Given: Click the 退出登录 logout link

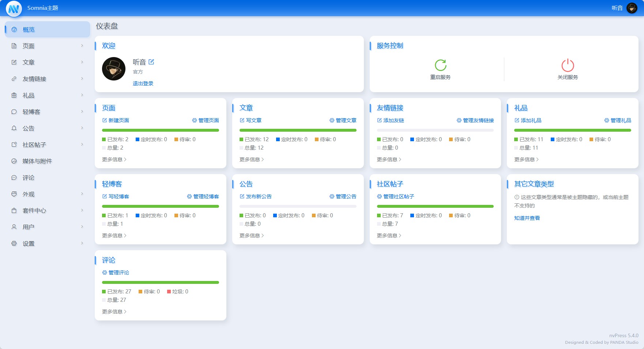Looking at the screenshot, I should tap(143, 83).
